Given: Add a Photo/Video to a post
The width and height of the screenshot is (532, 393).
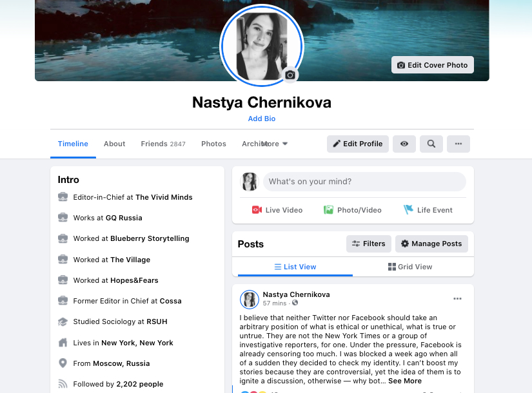Looking at the screenshot, I should click(x=353, y=210).
